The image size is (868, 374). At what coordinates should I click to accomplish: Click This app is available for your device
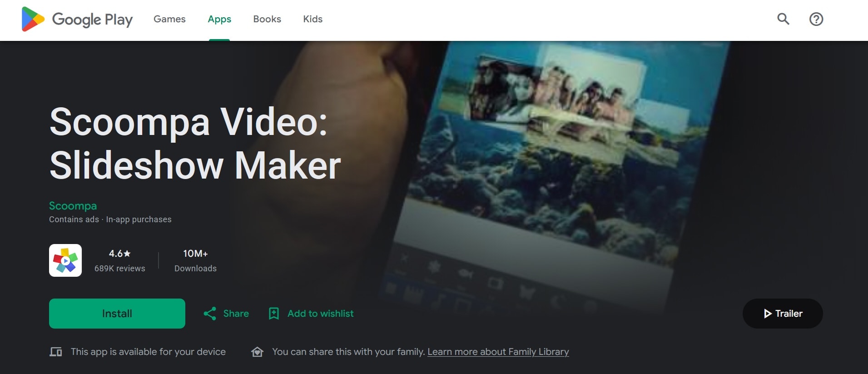(148, 352)
